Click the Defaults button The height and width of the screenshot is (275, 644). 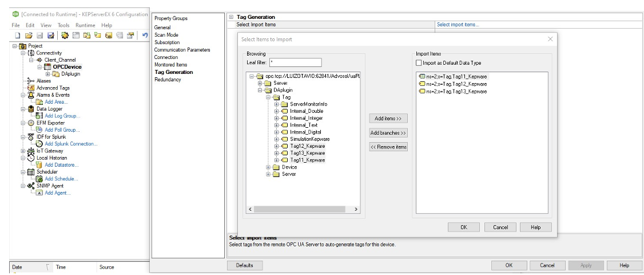tap(244, 265)
